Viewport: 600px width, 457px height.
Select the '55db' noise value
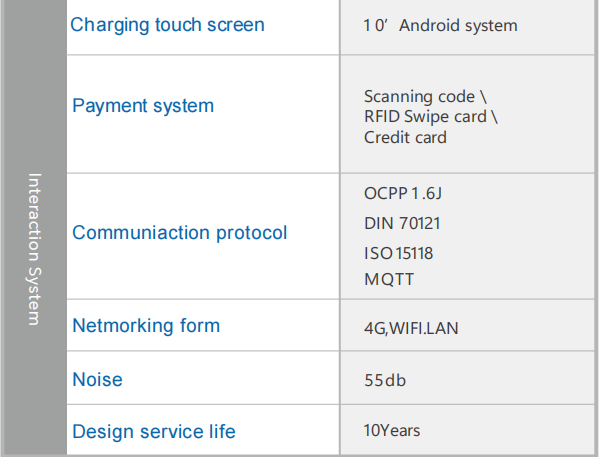pos(385,380)
